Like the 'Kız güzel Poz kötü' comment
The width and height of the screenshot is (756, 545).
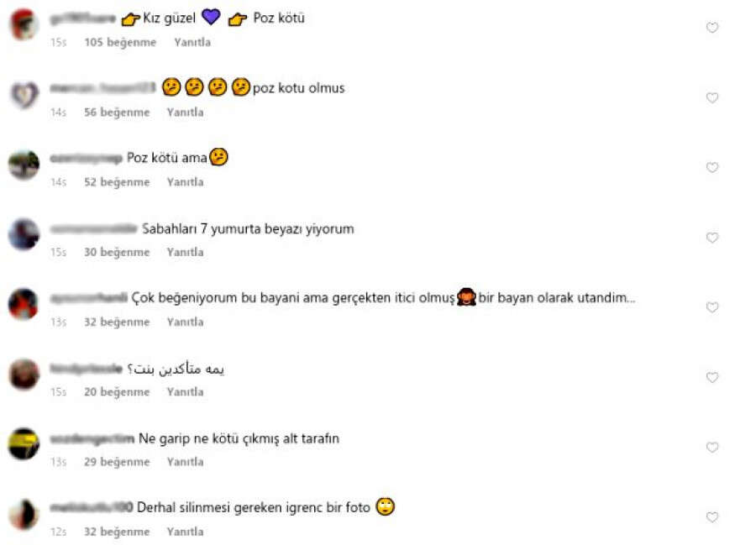click(x=712, y=28)
